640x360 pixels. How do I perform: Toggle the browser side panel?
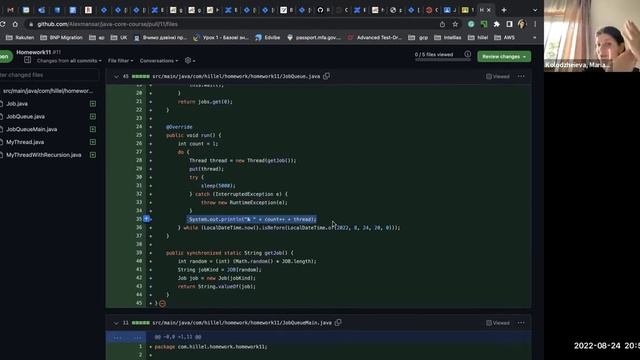point(509,24)
